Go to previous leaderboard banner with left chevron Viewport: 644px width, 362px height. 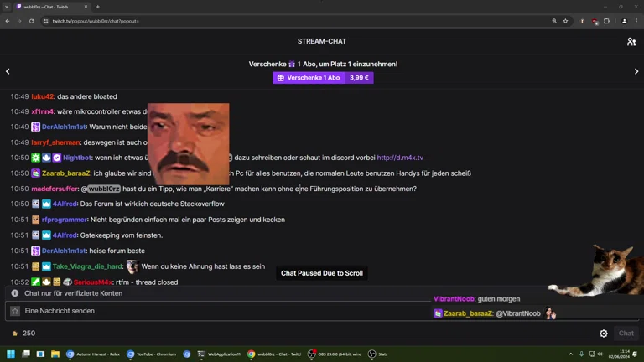[8, 71]
